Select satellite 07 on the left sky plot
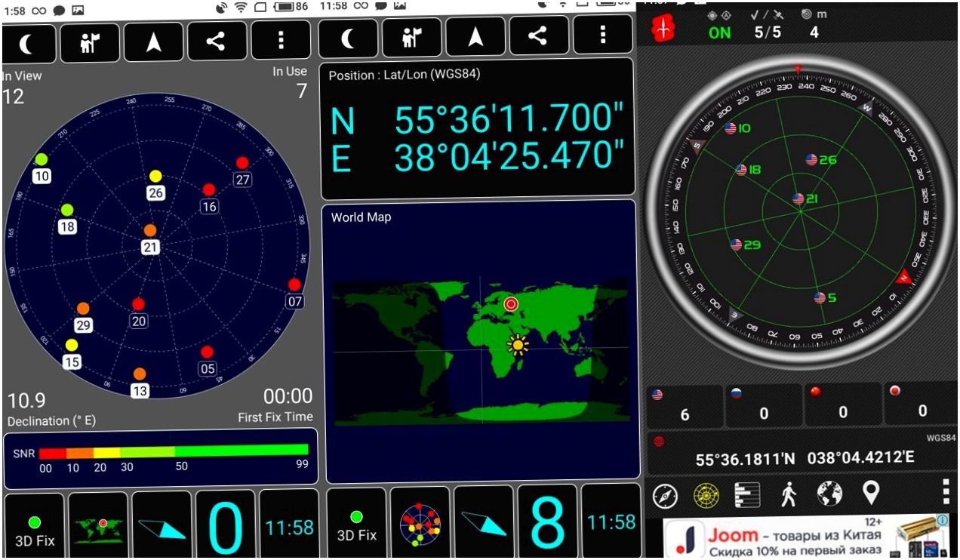This screenshot has height=560, width=960. [294, 293]
